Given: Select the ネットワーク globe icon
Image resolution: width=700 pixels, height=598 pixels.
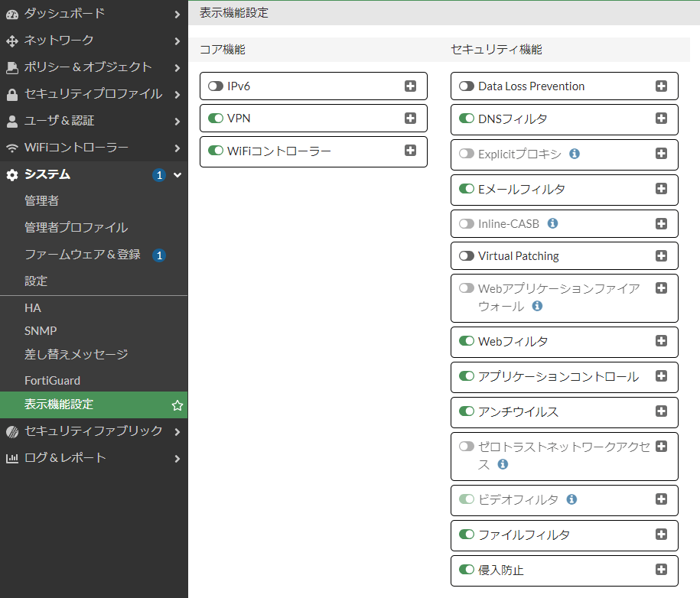Looking at the screenshot, I should (11, 41).
